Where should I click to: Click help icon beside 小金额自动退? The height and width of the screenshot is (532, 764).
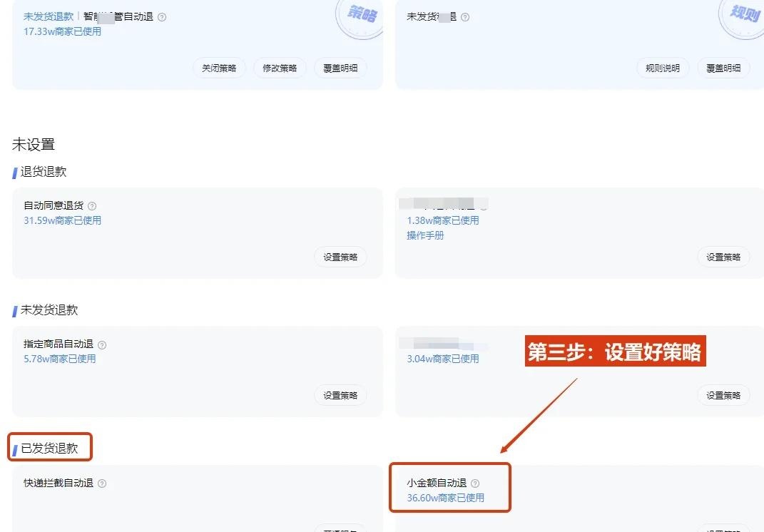[x=475, y=484]
